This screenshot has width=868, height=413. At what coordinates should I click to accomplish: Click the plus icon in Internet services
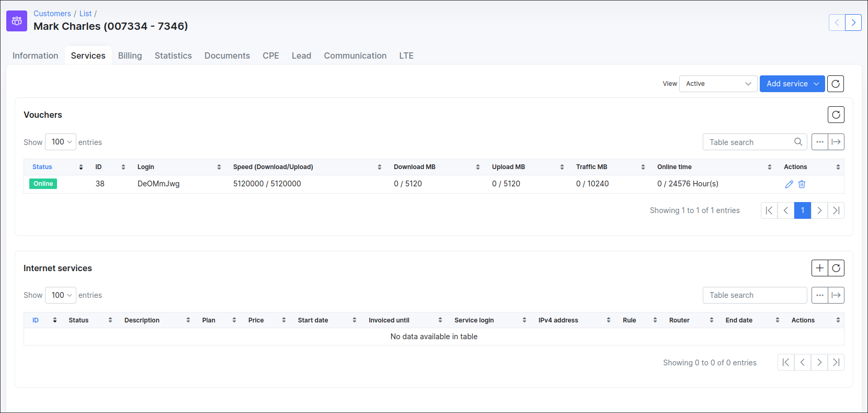click(x=819, y=268)
